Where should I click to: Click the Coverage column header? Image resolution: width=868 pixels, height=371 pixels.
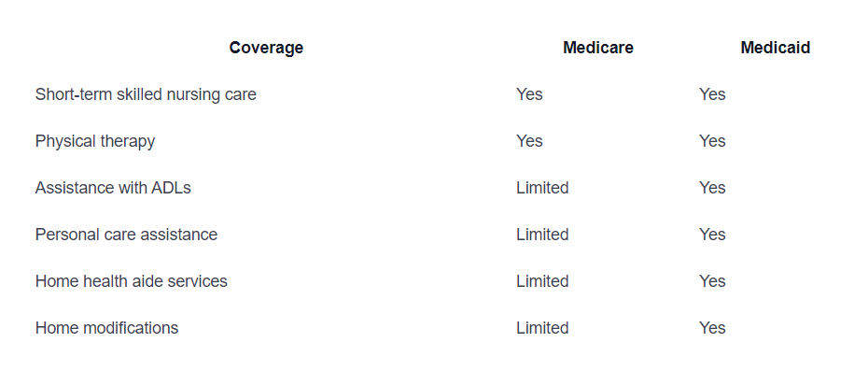266,48
